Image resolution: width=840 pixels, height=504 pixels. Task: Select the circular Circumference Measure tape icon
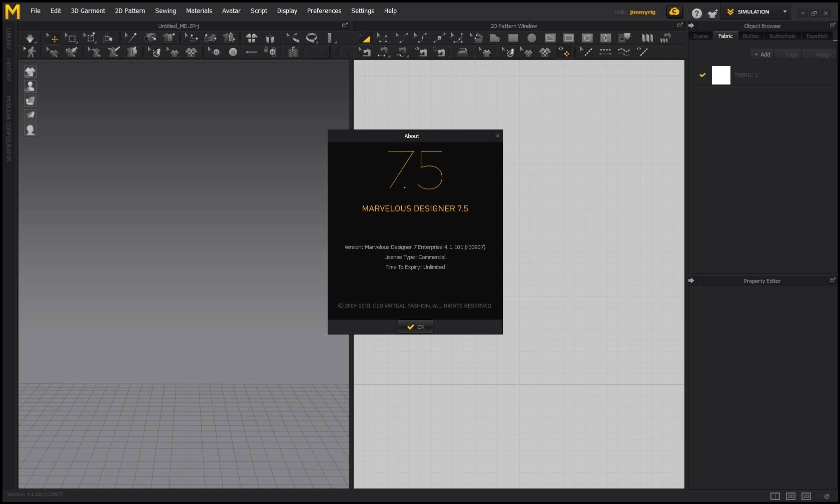(312, 38)
